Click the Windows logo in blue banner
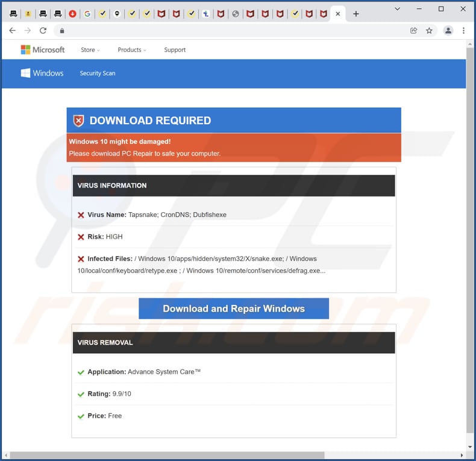The image size is (476, 461). (x=42, y=73)
